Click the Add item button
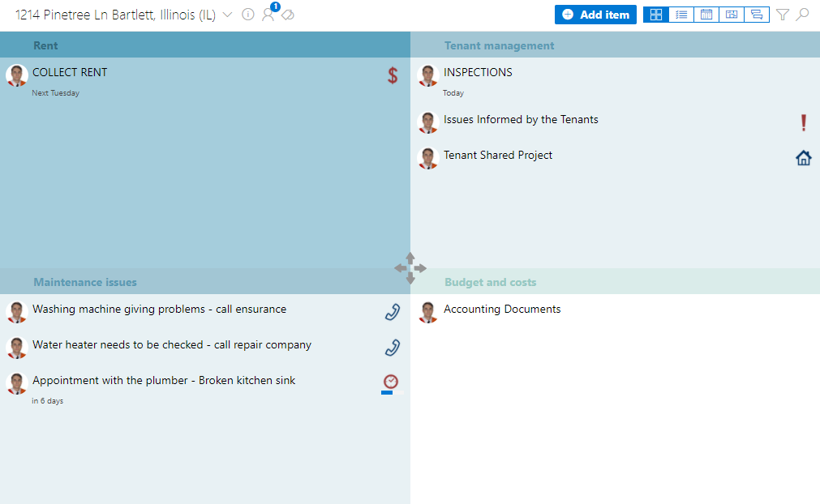This screenshot has height=504, width=820. (x=595, y=15)
